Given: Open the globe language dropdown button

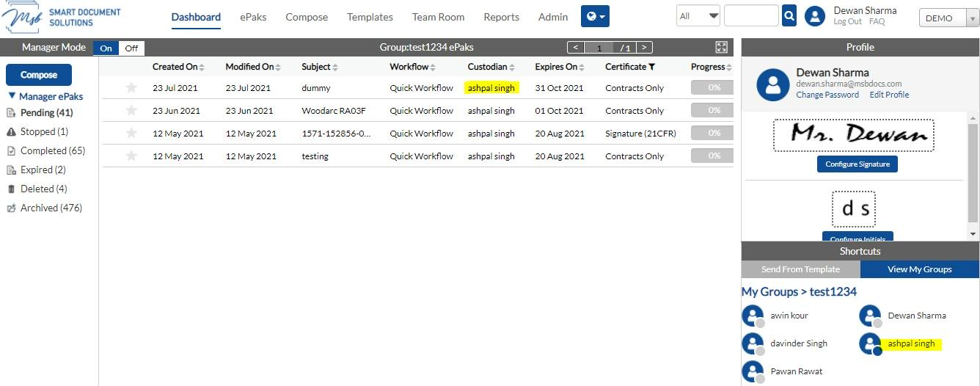Looking at the screenshot, I should pos(595,16).
